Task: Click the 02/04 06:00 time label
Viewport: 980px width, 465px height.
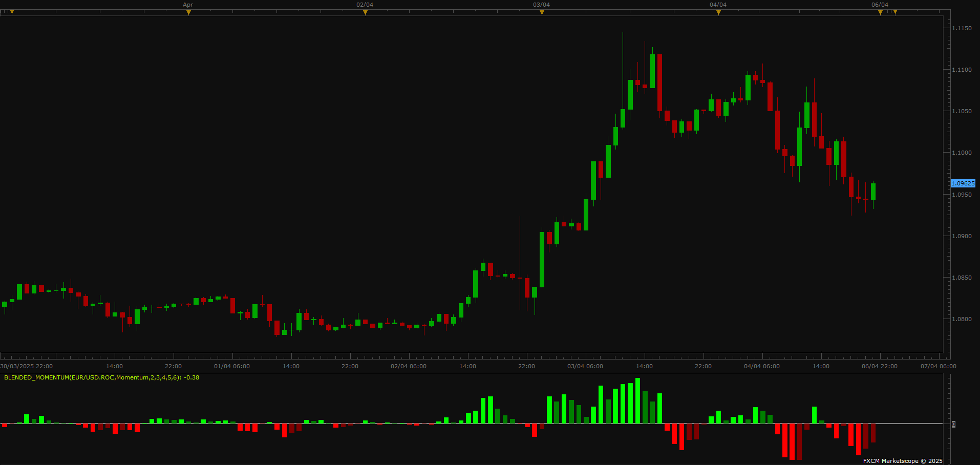Action: coord(409,366)
